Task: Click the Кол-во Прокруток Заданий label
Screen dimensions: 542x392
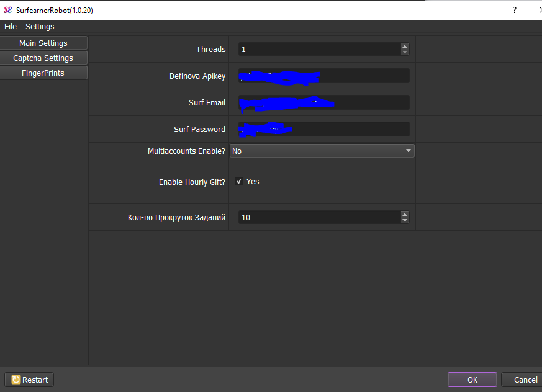Action: coord(176,218)
